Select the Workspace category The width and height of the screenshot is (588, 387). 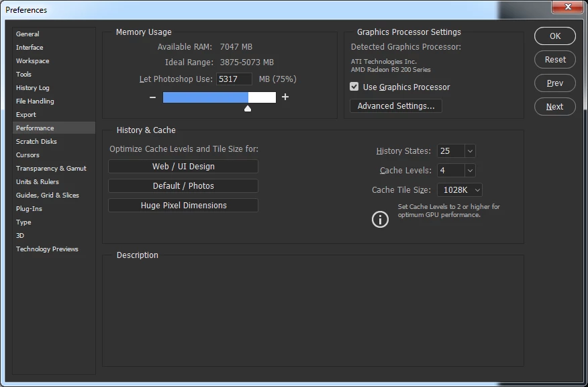pos(54,61)
